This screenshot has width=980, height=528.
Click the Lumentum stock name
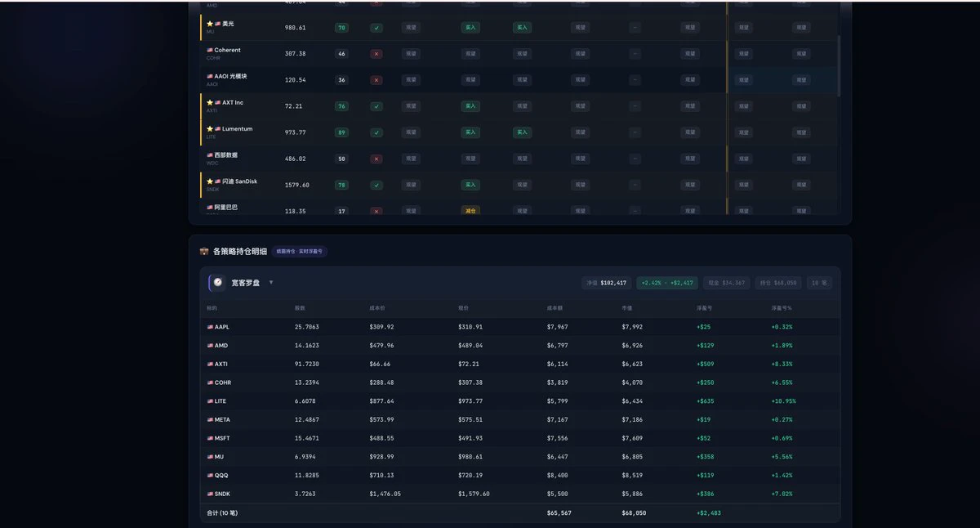click(x=238, y=129)
